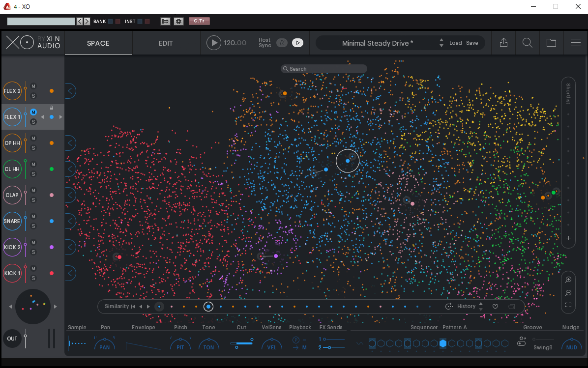Expand the KICK 1 channel chevron

(70, 273)
